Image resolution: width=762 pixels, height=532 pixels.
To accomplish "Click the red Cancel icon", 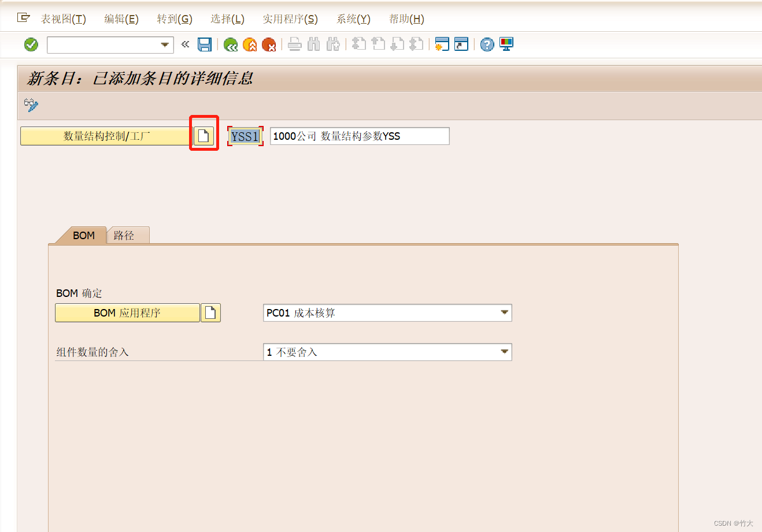I will pos(269,44).
